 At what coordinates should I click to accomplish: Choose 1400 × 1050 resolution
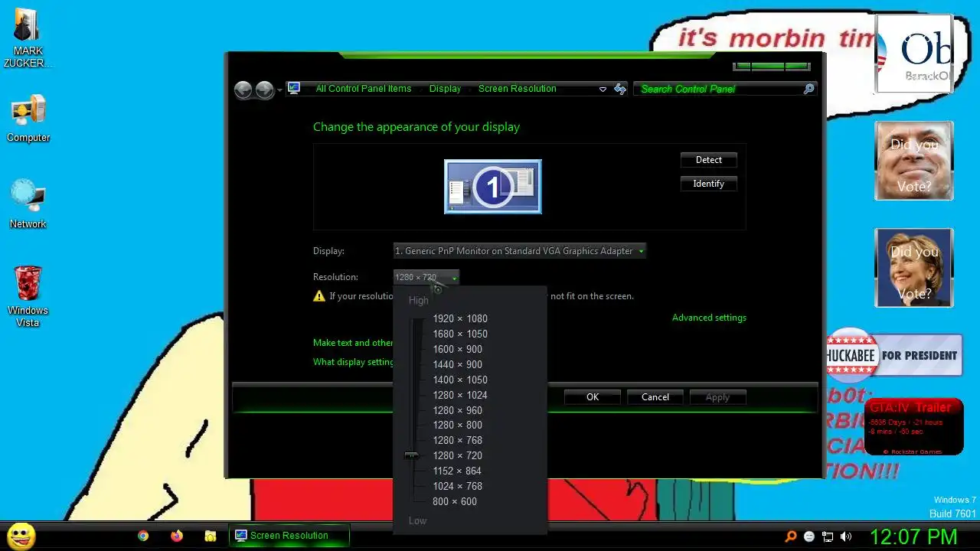click(x=460, y=380)
